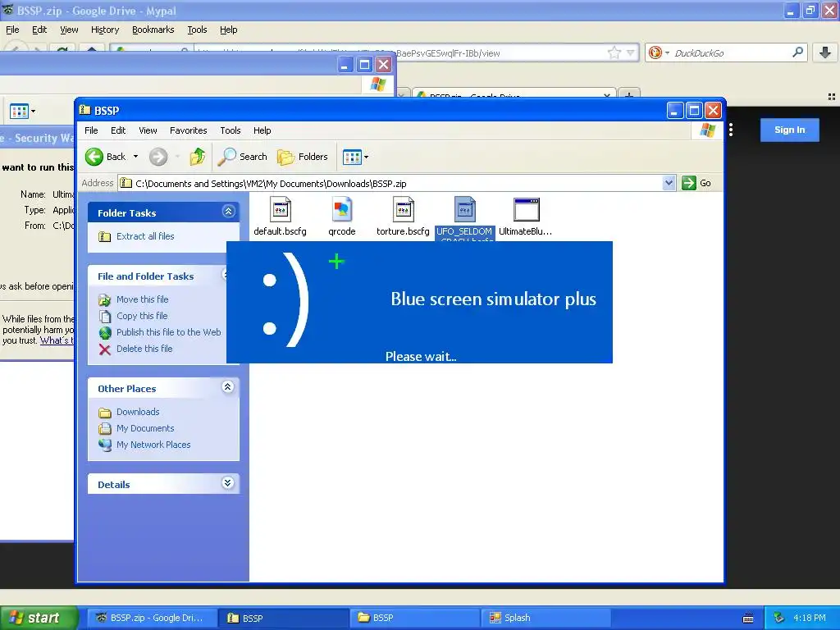Image resolution: width=840 pixels, height=630 pixels.
Task: Open Tools menu in BSSP window
Action: pyautogui.click(x=231, y=130)
